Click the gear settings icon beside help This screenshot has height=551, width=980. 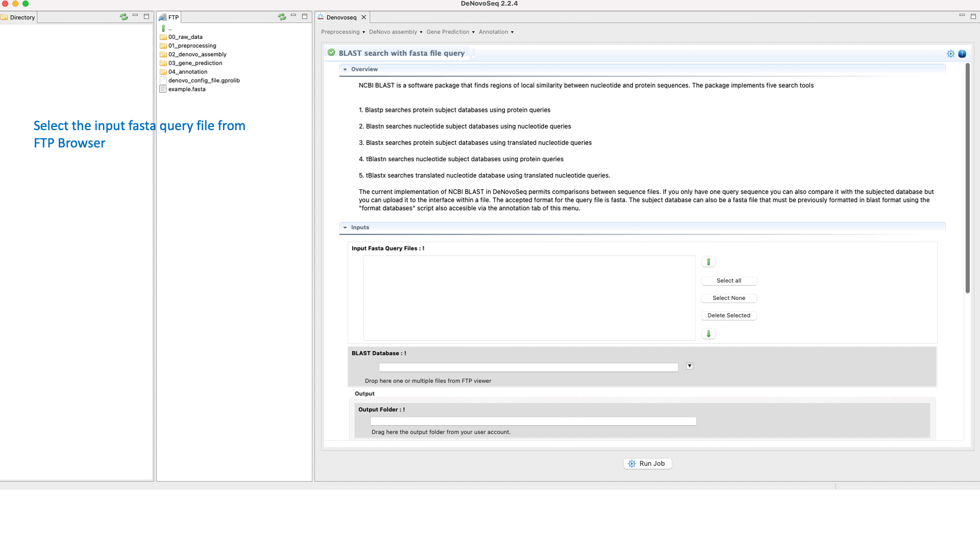tap(950, 54)
